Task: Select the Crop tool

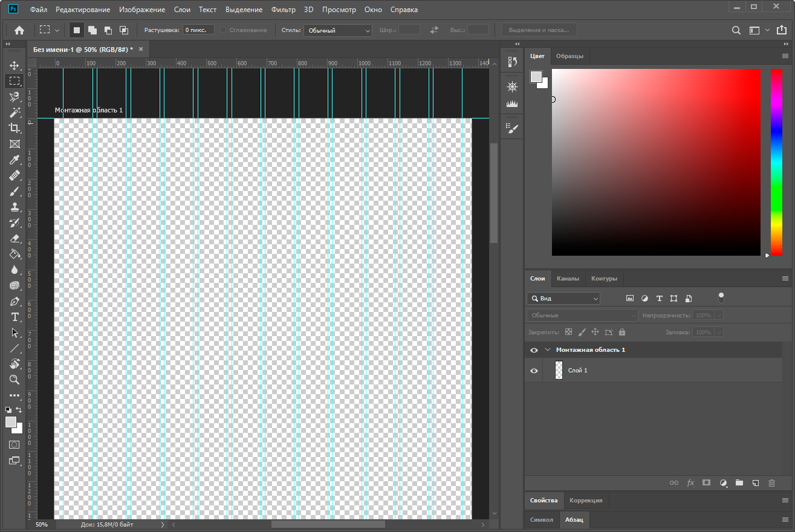Action: click(x=15, y=128)
